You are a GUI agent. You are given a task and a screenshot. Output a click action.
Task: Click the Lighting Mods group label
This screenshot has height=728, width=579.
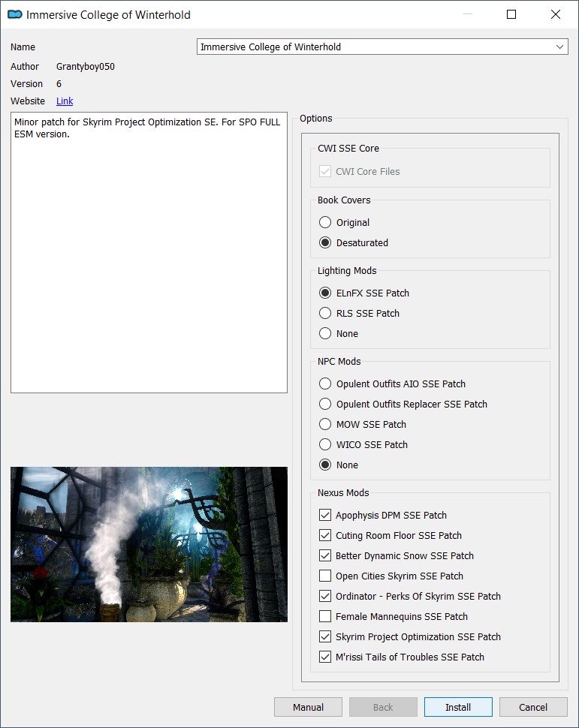click(347, 271)
